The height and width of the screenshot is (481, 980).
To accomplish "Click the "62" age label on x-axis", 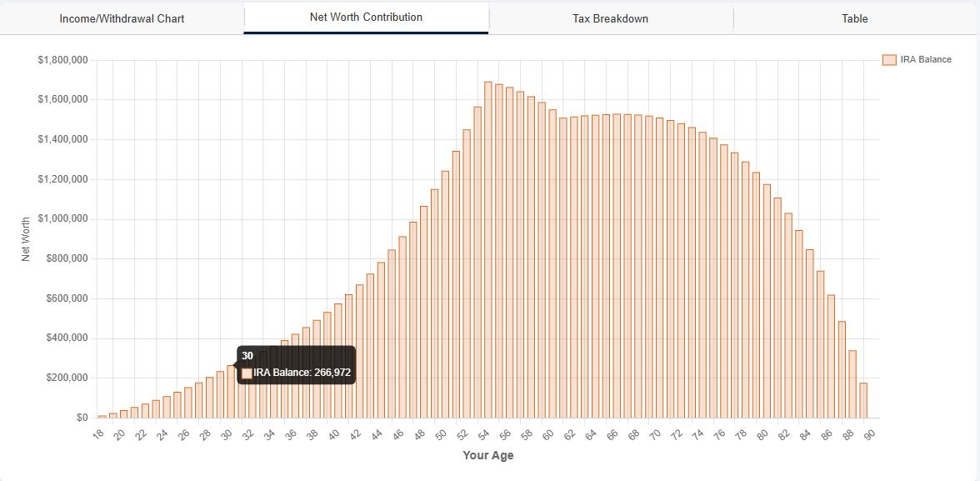I will tap(571, 433).
